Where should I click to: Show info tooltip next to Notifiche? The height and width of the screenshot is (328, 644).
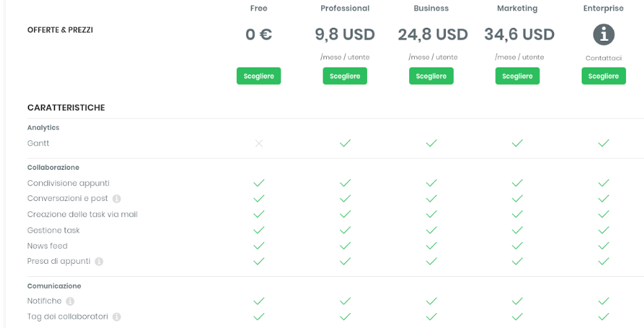pos(71,301)
